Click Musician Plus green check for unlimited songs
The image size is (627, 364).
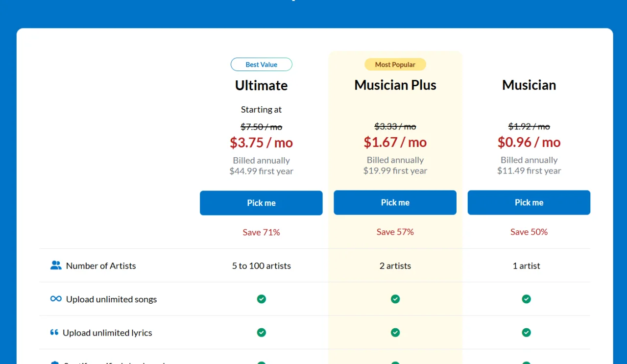[395, 299]
